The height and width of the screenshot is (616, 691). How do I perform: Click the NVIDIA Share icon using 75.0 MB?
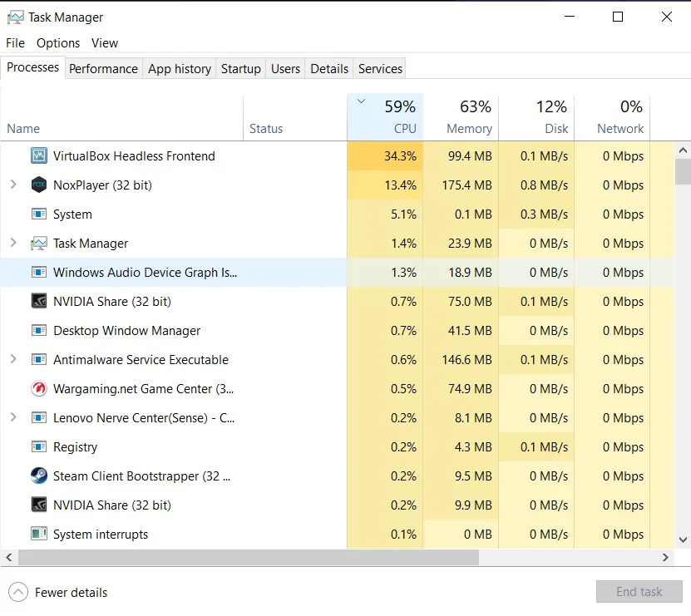39,302
